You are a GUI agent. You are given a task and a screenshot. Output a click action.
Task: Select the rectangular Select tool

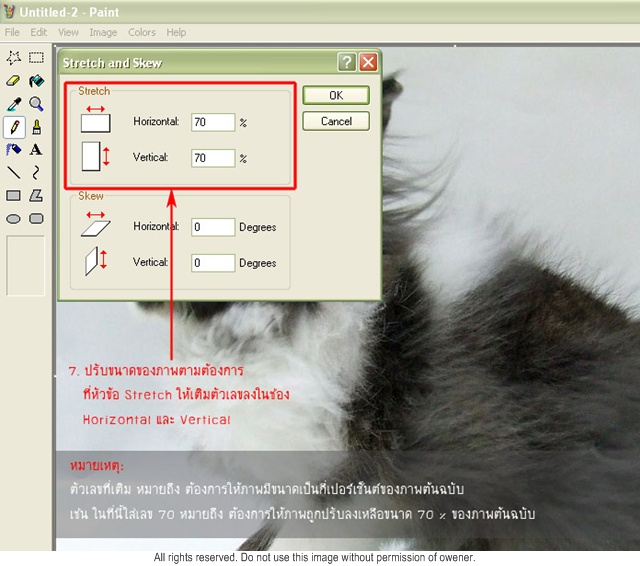tap(36, 58)
